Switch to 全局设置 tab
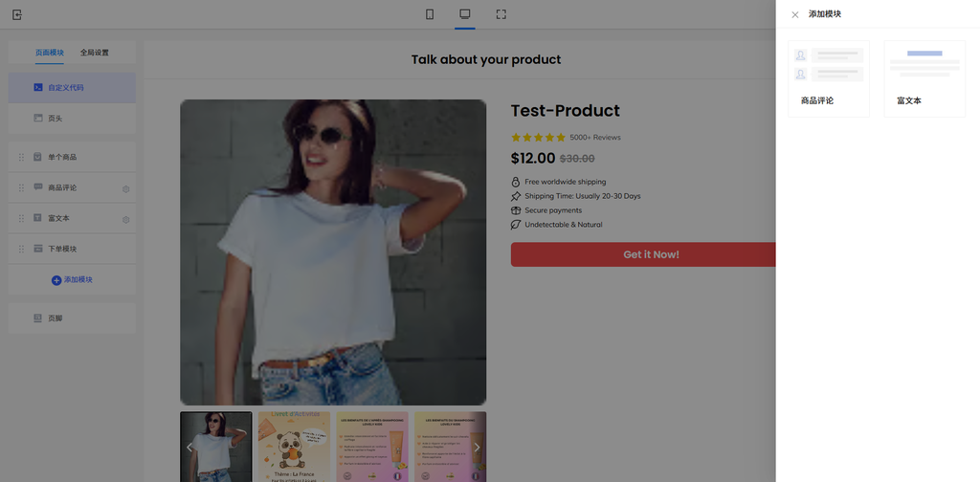 coord(95,53)
